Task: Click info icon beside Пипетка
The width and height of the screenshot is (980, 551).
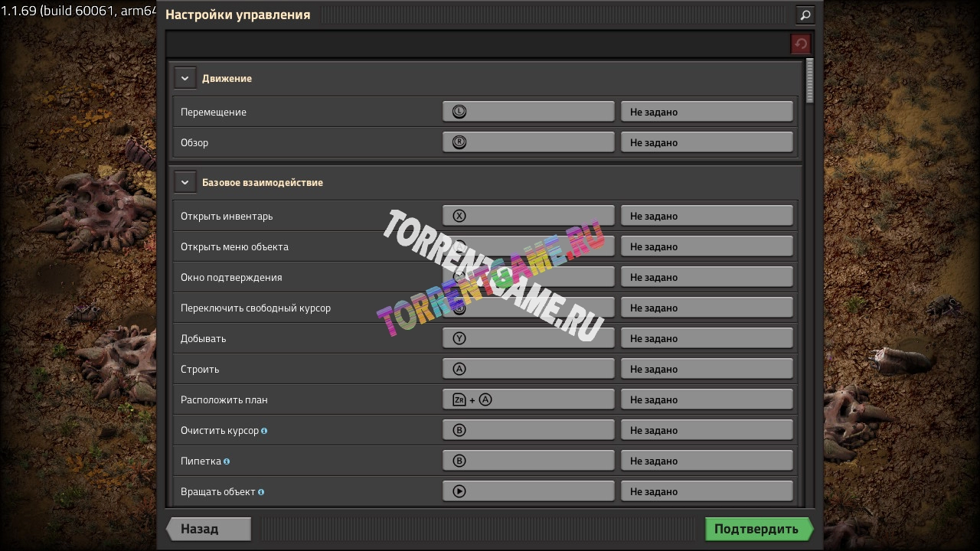Action: coord(227,461)
